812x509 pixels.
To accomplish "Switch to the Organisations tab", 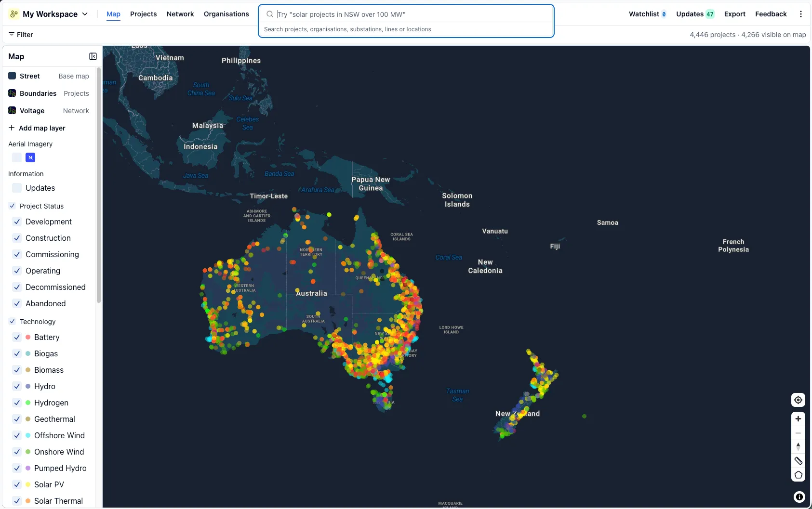I will click(x=226, y=14).
